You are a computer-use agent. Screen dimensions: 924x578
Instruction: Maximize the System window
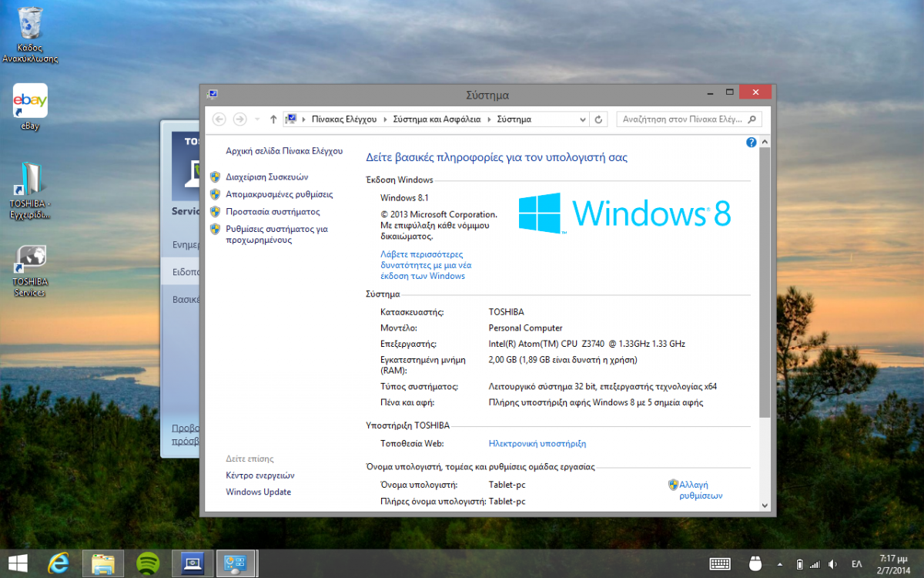click(728, 92)
